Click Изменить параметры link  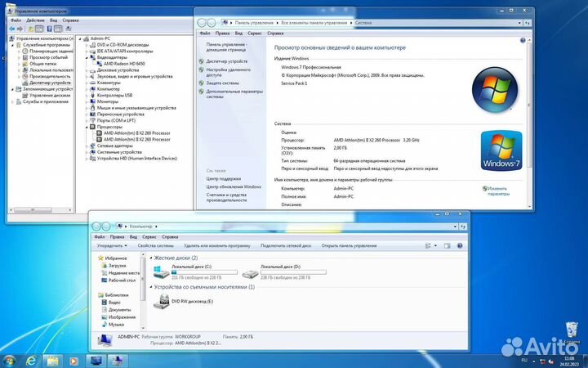[498, 191]
